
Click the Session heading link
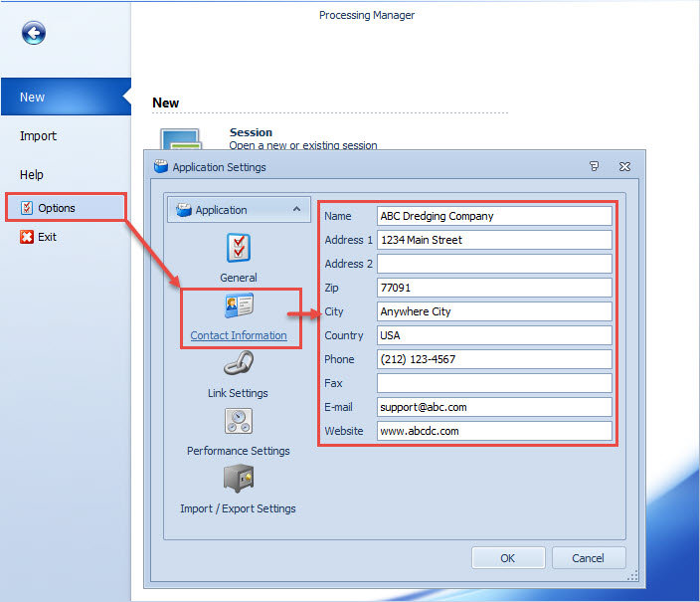coord(251,132)
